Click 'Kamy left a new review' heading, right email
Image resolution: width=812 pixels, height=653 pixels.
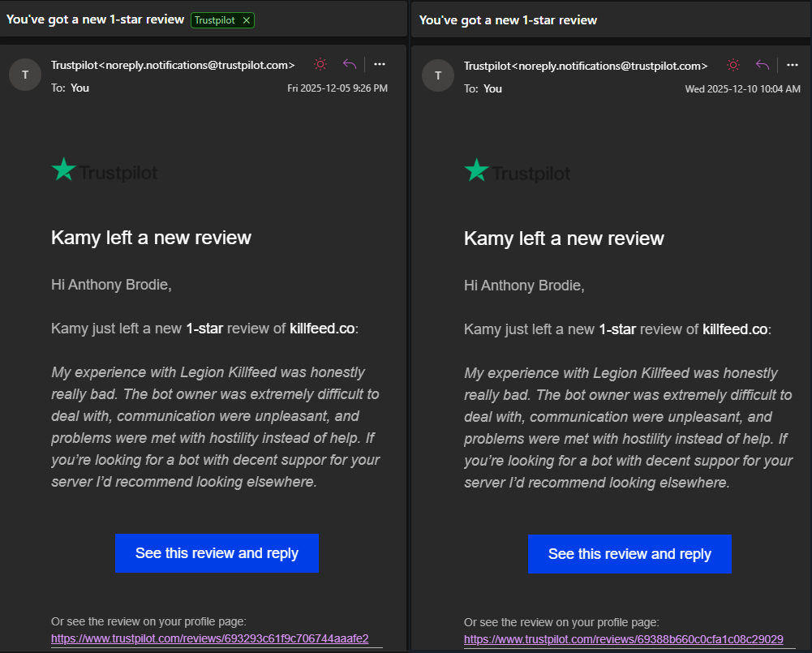click(x=564, y=238)
